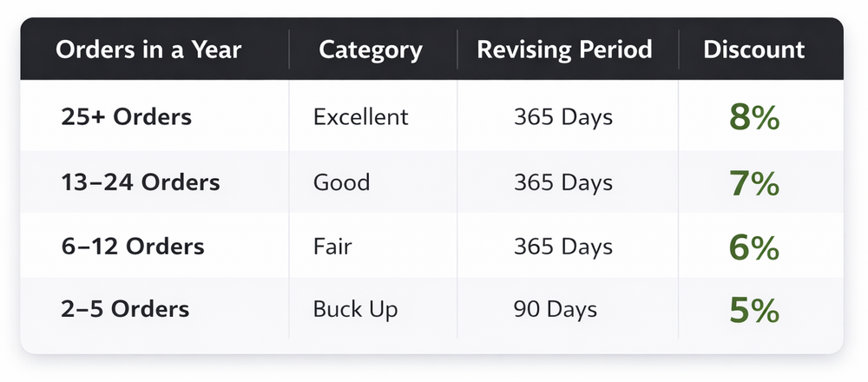This screenshot has width=868, height=382.
Task: Click the 6–12 Orders cell
Action: (x=133, y=247)
